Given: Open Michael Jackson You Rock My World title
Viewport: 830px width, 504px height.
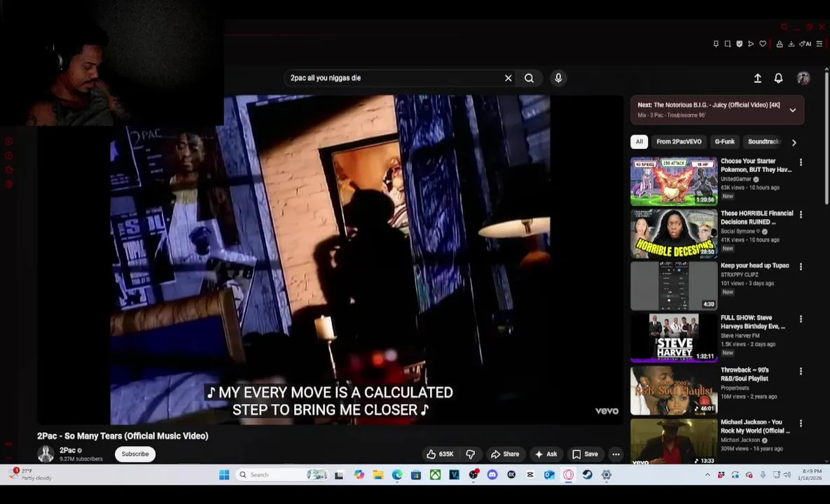Looking at the screenshot, I should click(755, 426).
